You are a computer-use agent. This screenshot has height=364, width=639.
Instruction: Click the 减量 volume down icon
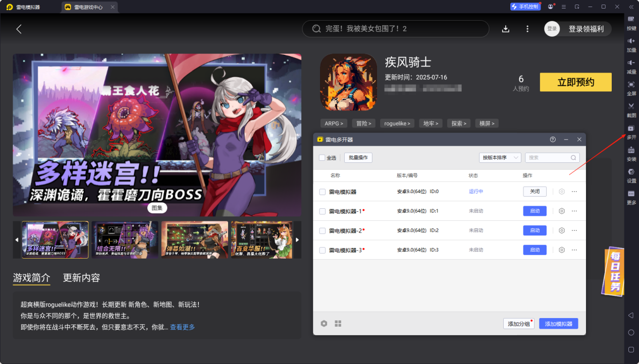pyautogui.click(x=631, y=66)
